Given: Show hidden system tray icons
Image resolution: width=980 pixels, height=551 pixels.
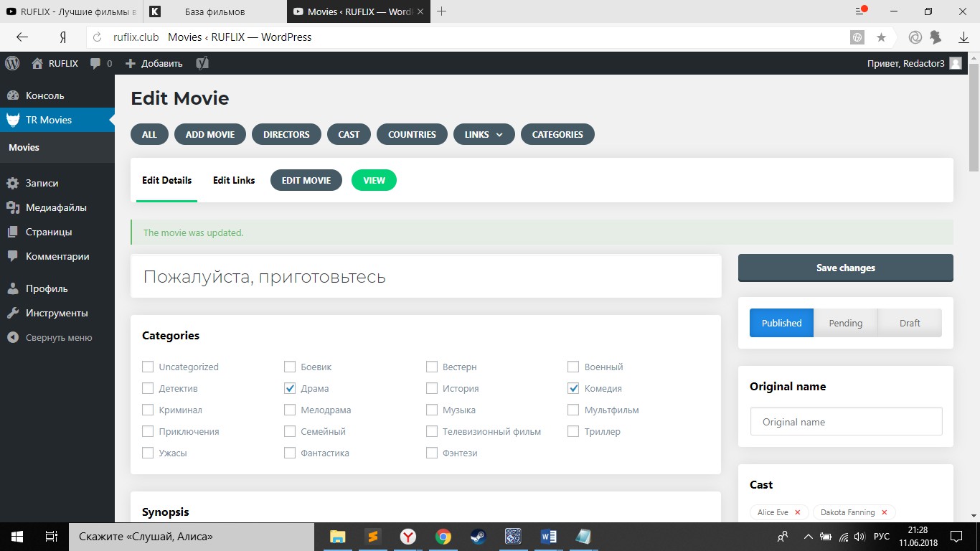Looking at the screenshot, I should pyautogui.click(x=809, y=537).
